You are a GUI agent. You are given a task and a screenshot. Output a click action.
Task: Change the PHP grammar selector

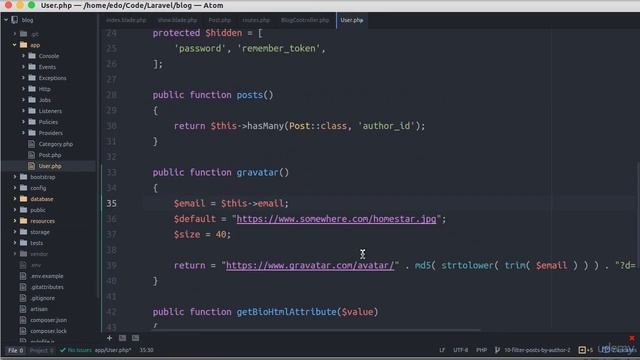tap(481, 350)
